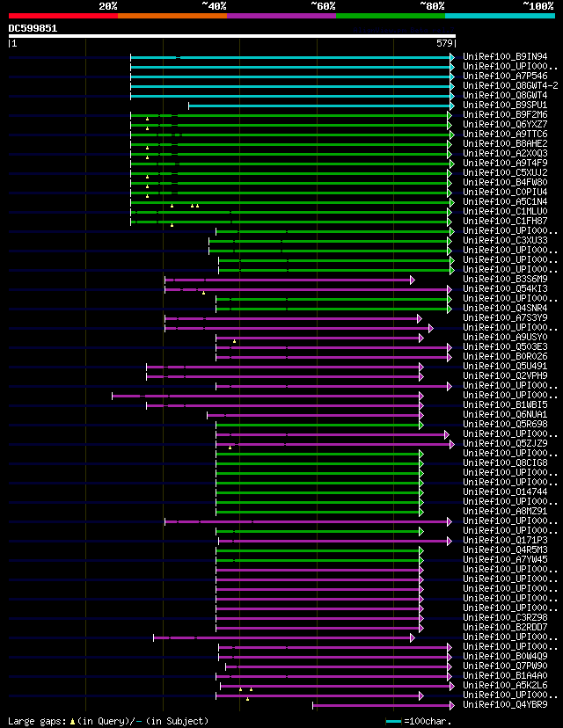Viewport: 563px width, 728px height.
Task: Click the orange ~40% identity color segment
Action: point(172,16)
